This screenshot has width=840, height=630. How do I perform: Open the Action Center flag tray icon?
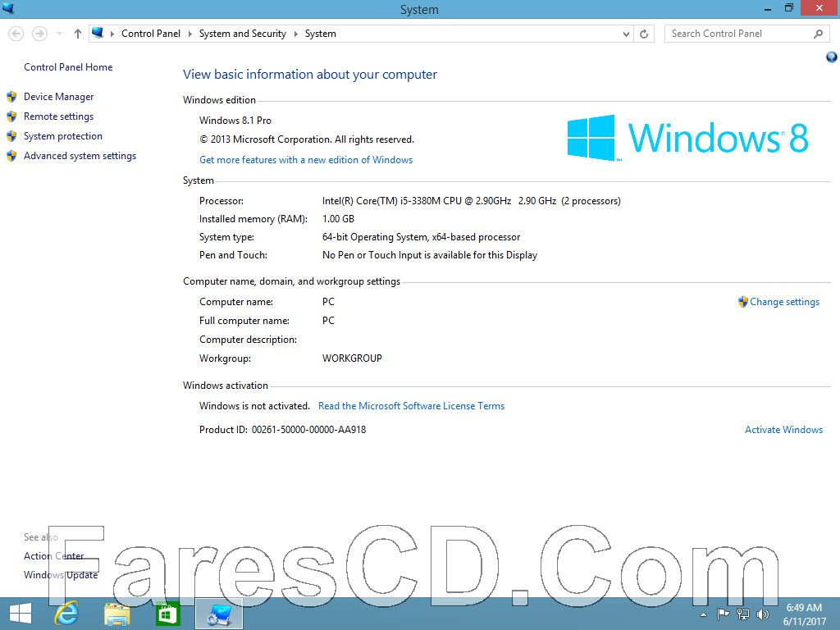723,614
